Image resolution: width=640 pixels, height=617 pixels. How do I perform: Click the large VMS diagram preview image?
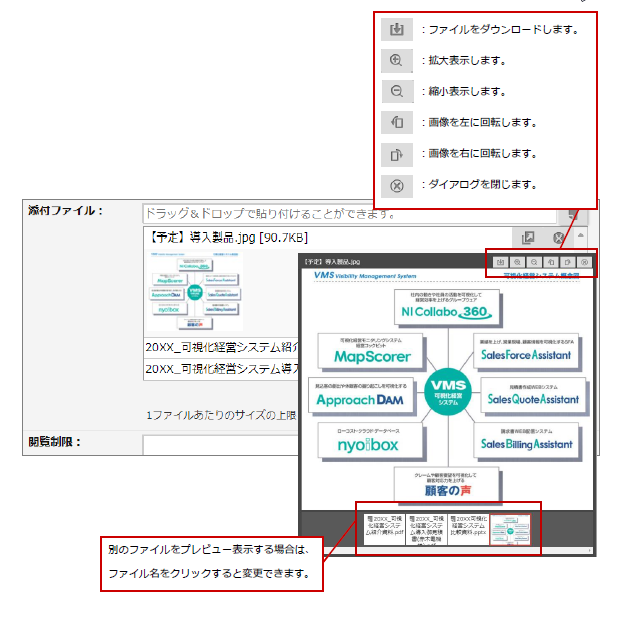coord(447,389)
